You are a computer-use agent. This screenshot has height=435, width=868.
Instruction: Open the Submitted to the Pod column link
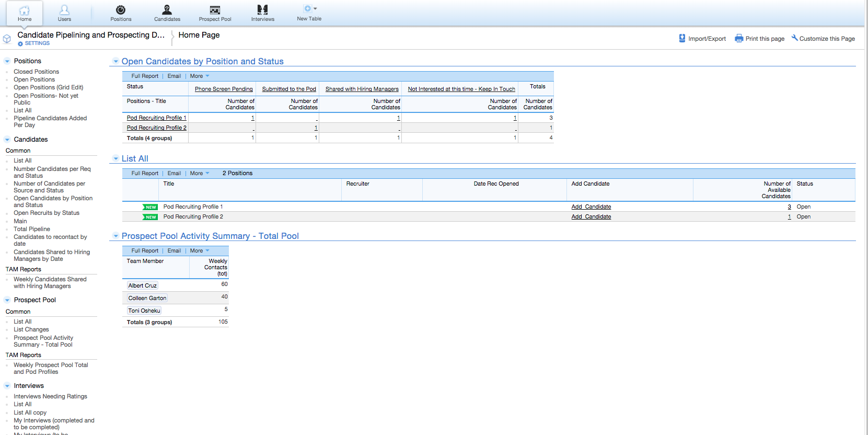289,89
